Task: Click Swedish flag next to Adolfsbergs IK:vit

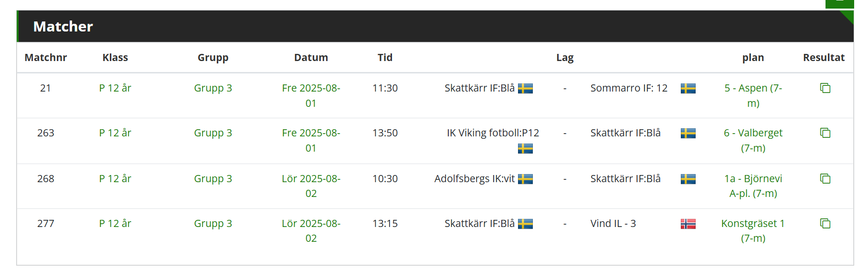Action: click(x=525, y=179)
